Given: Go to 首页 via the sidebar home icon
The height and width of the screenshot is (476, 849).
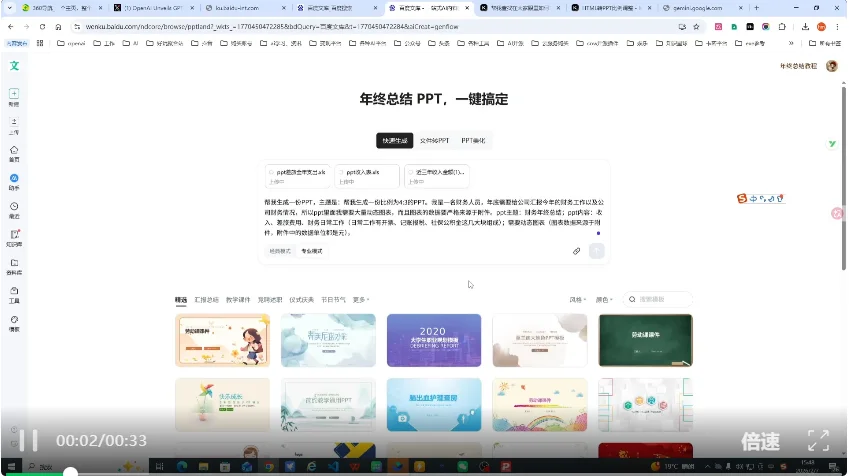Looking at the screenshot, I should point(14,150).
